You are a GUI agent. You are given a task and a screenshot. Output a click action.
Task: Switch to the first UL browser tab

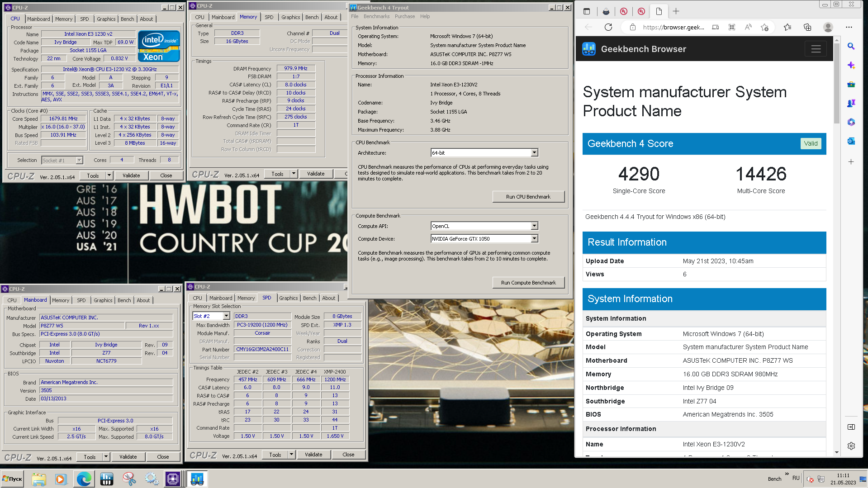pos(624,11)
